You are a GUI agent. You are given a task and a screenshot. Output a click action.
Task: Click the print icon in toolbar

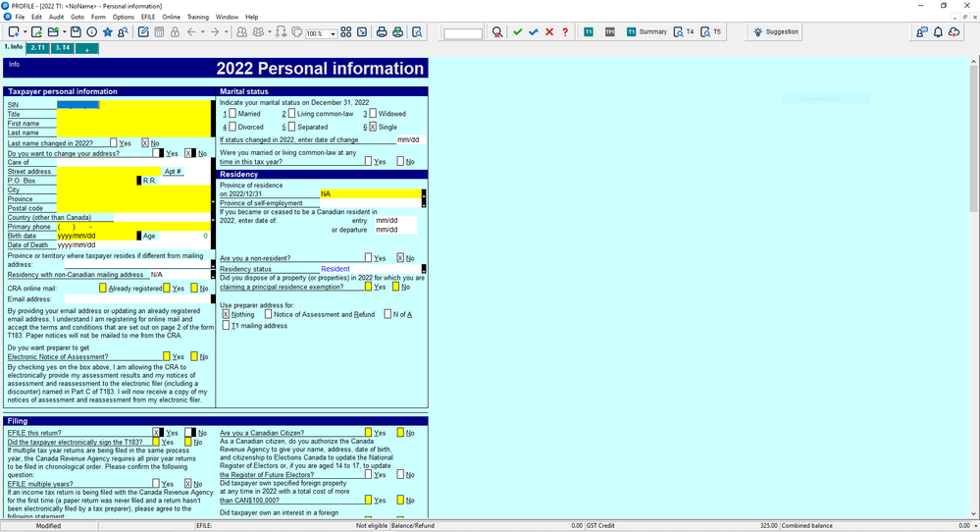click(382, 31)
